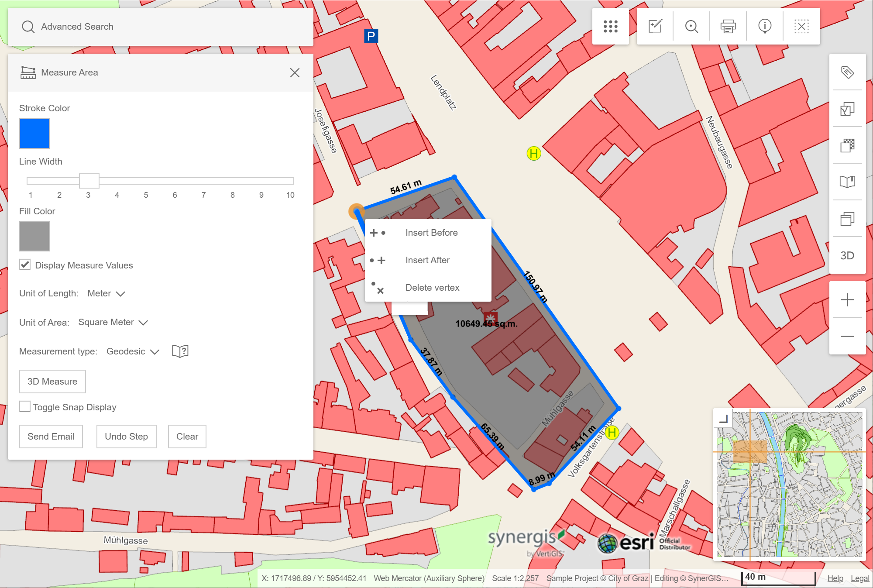873x588 pixels.
Task: Open the transparency/basemap swatch tool
Action: tap(847, 146)
